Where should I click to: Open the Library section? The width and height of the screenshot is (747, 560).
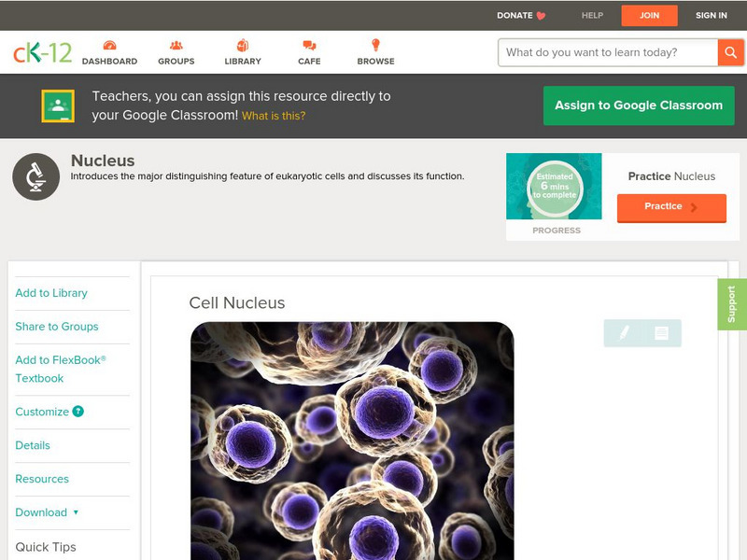[x=242, y=51]
